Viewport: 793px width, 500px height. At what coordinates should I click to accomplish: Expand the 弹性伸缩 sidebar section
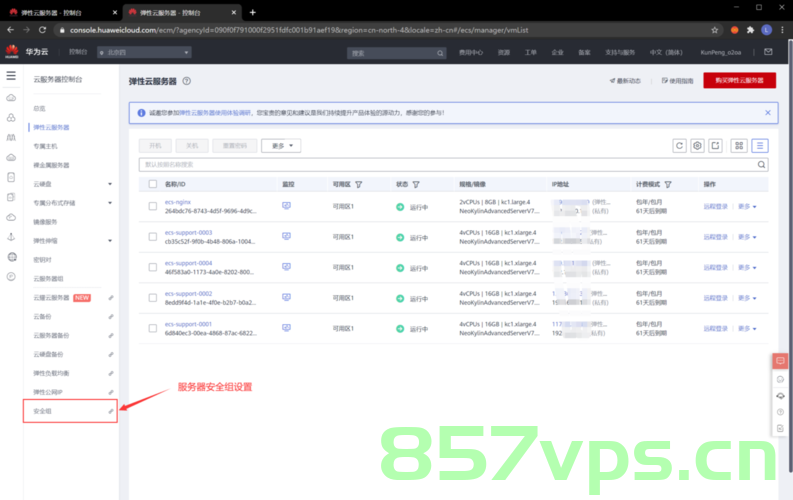[x=110, y=241]
